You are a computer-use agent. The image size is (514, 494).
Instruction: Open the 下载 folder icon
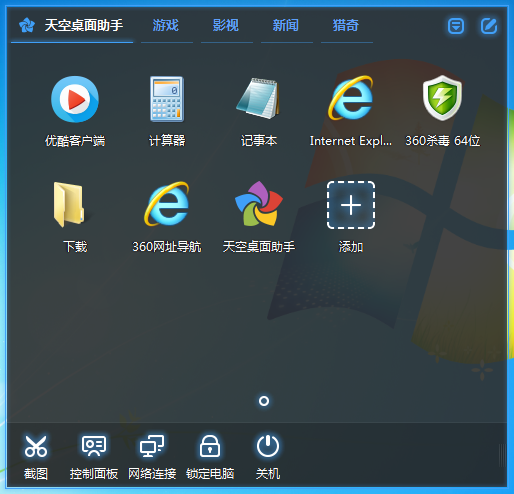[69, 204]
